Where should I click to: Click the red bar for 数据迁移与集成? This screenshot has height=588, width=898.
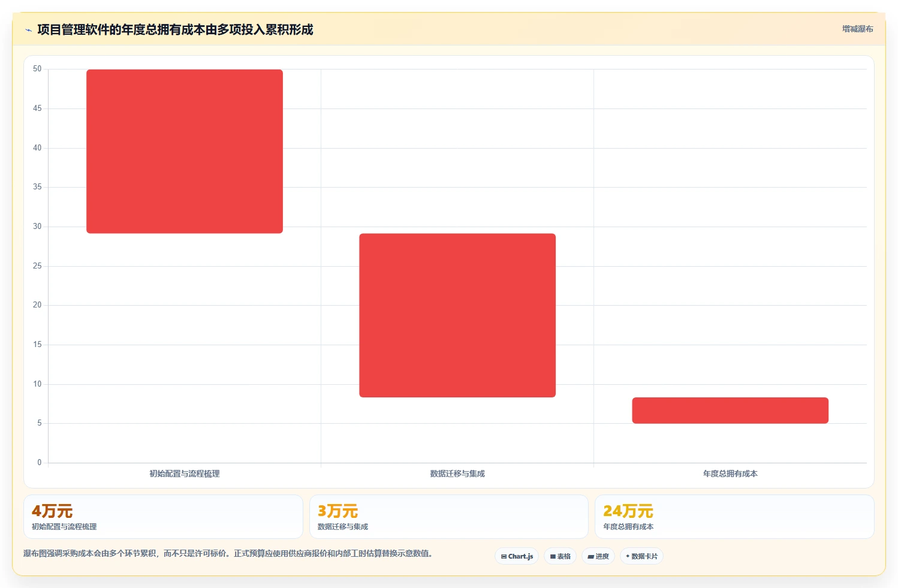click(x=457, y=315)
